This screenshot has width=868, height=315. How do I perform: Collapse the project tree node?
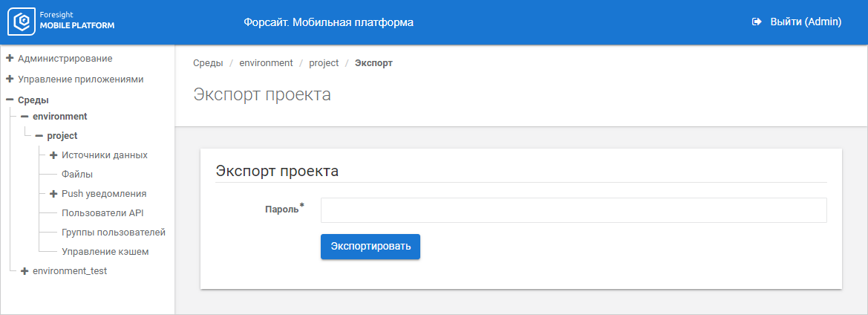(x=39, y=136)
